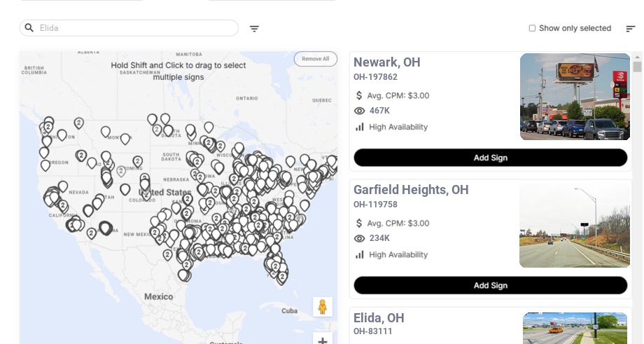The height and width of the screenshot is (344, 644).
Task: Click the map zoom in plus button
Action: 323,340
